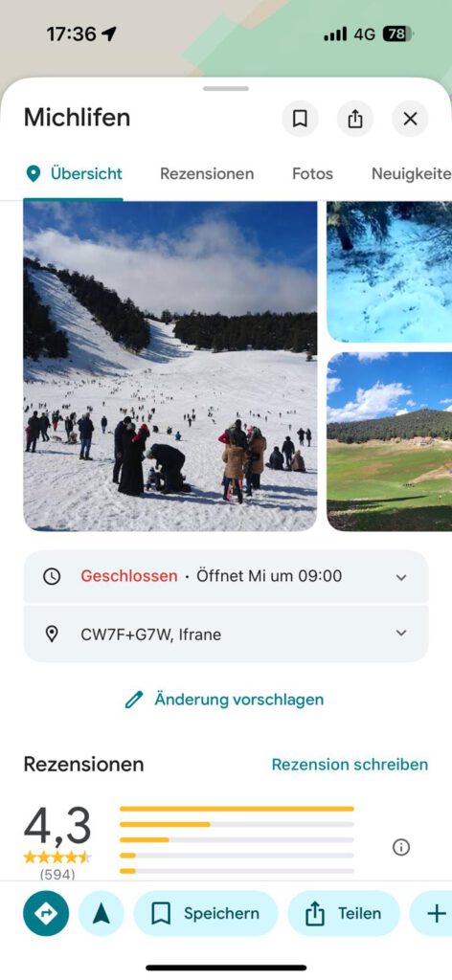Open the Fotos tab
Image resolution: width=452 pixels, height=980 pixels.
pyautogui.click(x=312, y=174)
